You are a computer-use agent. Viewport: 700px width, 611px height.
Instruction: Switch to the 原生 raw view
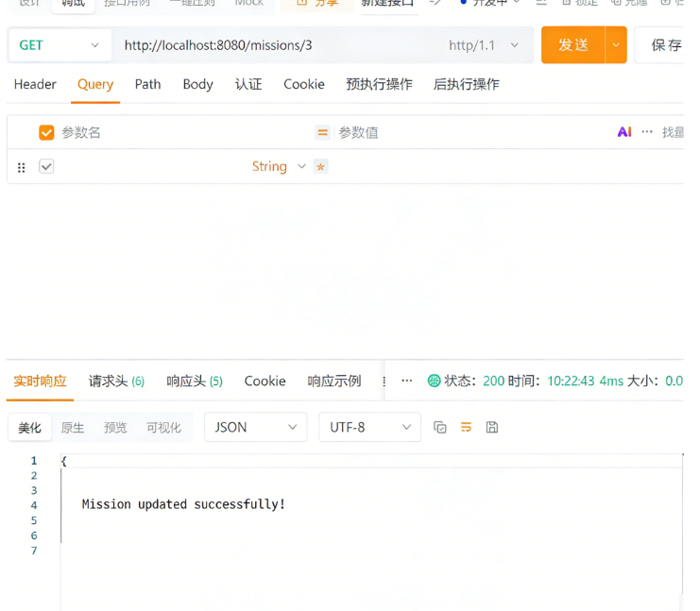click(73, 428)
